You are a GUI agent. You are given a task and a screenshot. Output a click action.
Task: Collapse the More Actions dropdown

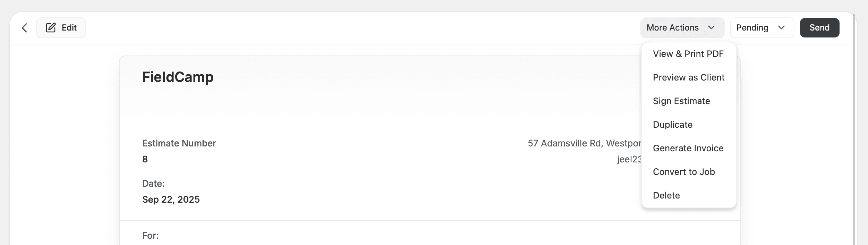(682, 28)
